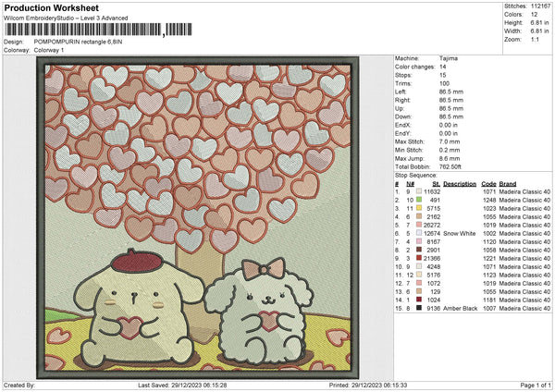Select the Amber Black color swatch
Screen dimensions: 555x392
coord(419,308)
